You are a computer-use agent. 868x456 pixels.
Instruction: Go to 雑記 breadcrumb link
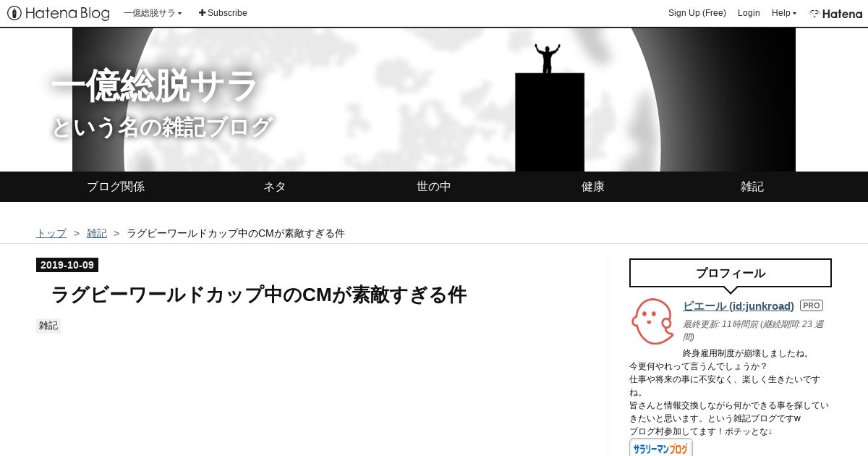click(x=97, y=233)
